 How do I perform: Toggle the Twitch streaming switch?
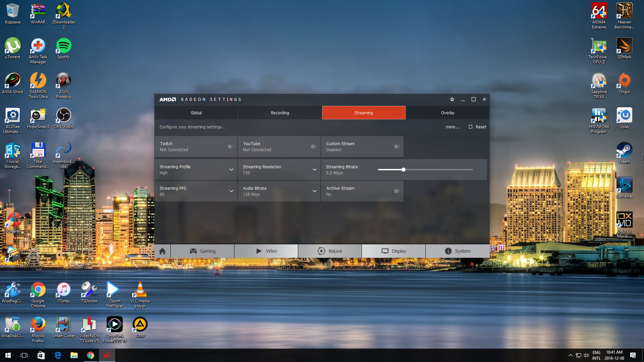[x=231, y=146]
